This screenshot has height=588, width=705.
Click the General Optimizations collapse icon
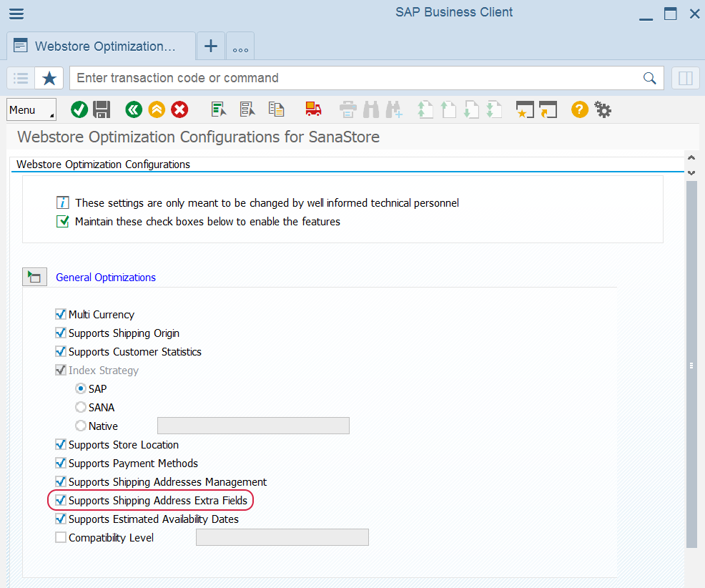(34, 277)
